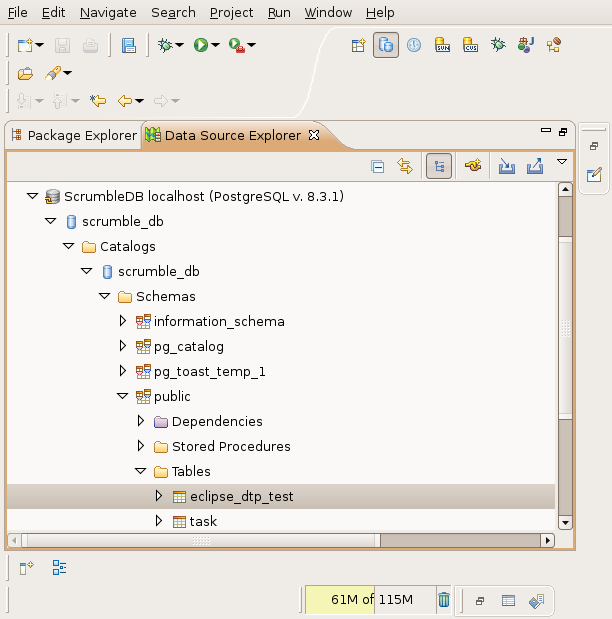
Task: Expand the Dependencies folder
Action: (x=141, y=421)
